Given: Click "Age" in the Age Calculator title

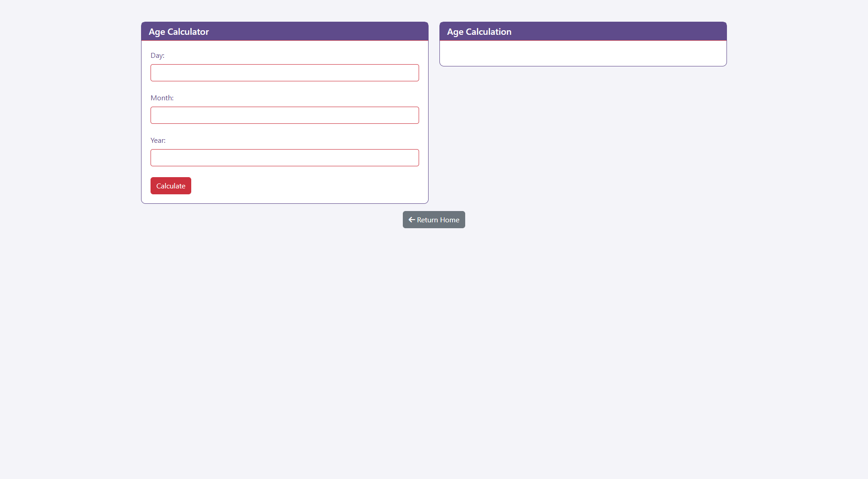Looking at the screenshot, I should pos(157,32).
